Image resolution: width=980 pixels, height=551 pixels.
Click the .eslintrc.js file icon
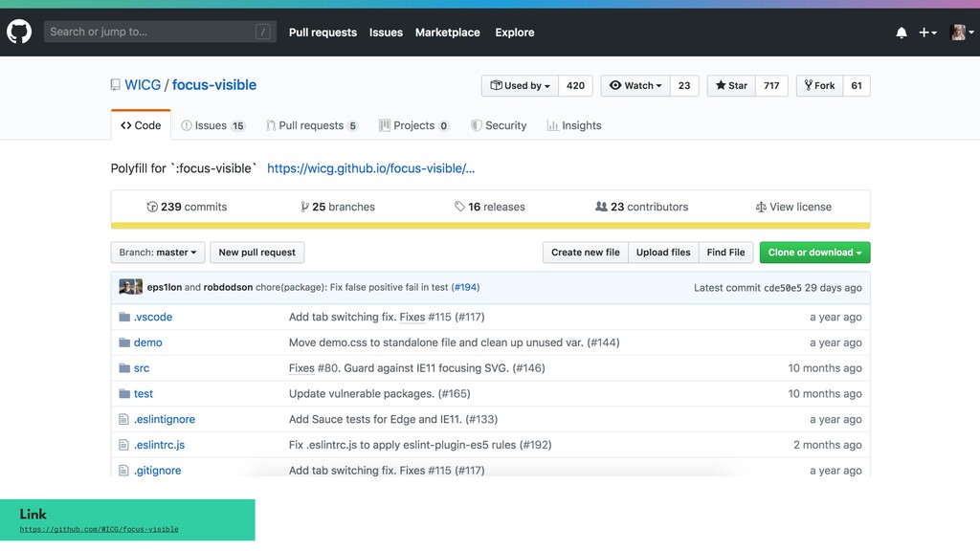(x=123, y=445)
